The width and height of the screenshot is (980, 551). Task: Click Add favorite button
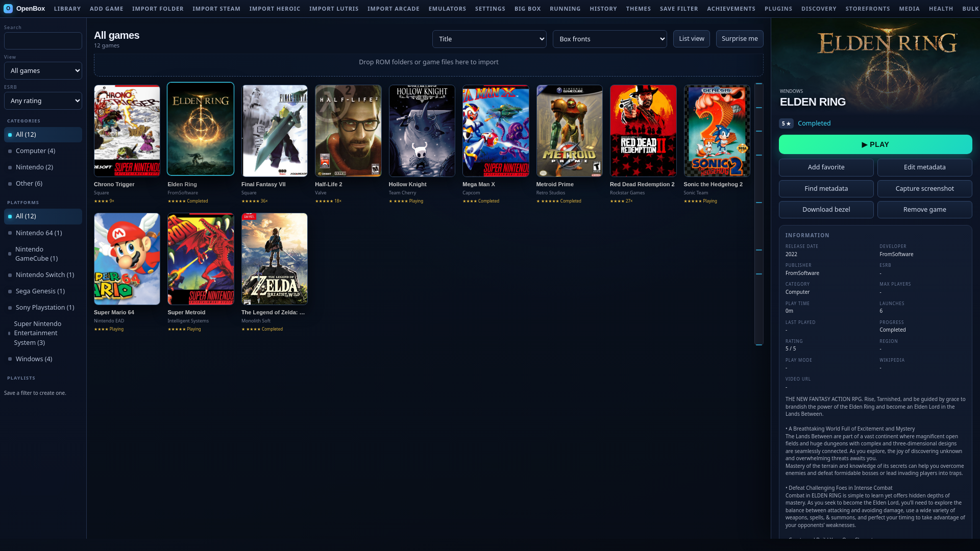click(826, 167)
